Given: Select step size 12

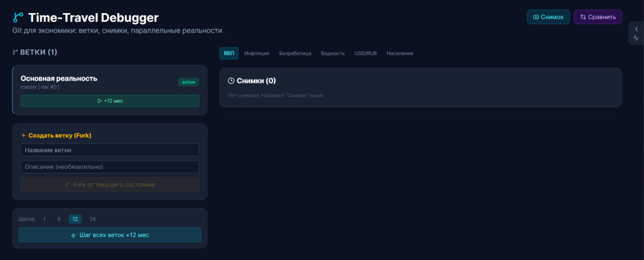Looking at the screenshot, I should click(75, 219).
